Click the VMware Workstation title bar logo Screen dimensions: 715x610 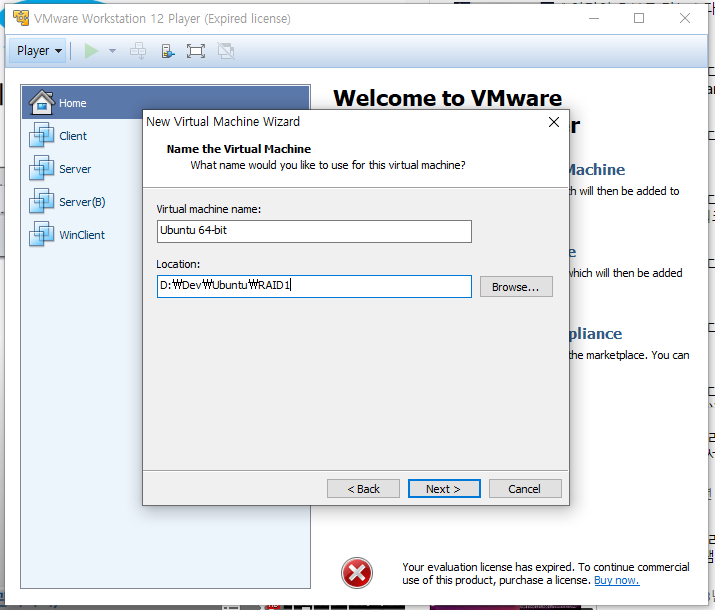[x=21, y=18]
